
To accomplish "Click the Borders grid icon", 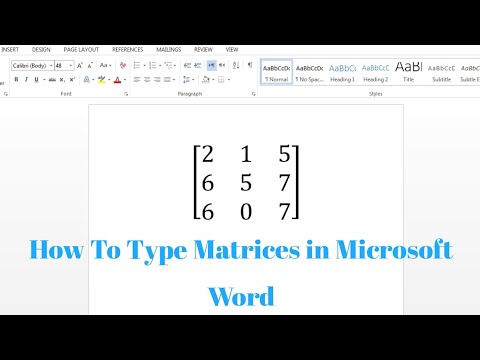I will [221, 80].
